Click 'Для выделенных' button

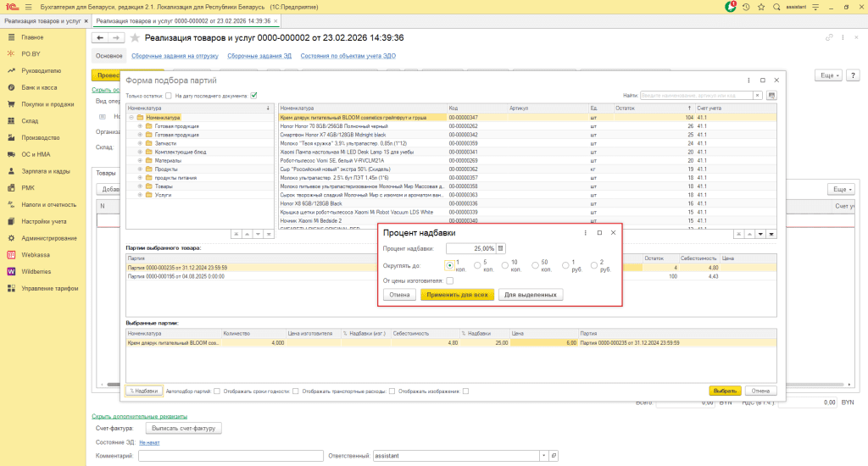[531, 295]
